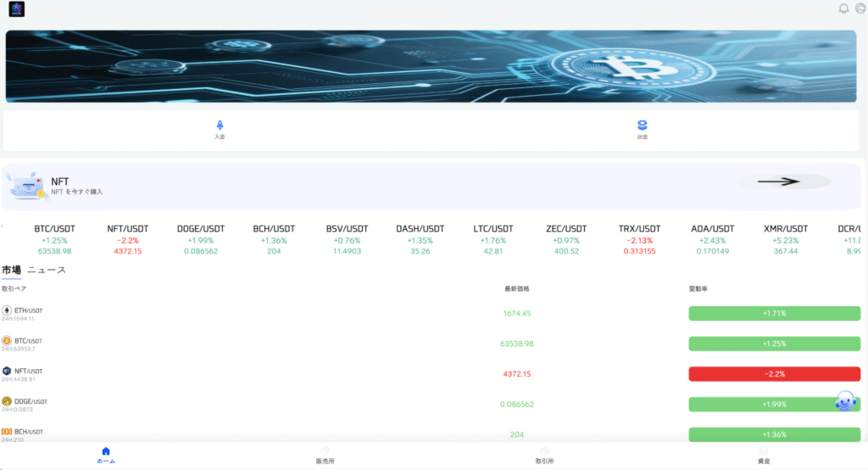Open the 取引所 bottom navigation item
Image resolution: width=868 pixels, height=470 pixels.
pos(544,456)
